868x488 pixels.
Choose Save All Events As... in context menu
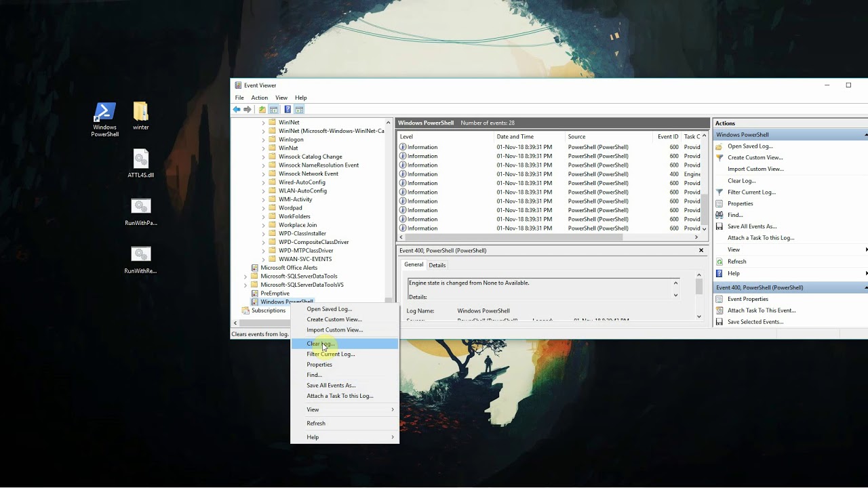pos(344,385)
